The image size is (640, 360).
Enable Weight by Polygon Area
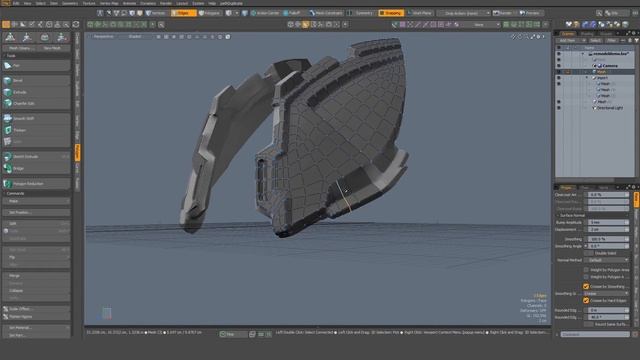[x=586, y=270]
